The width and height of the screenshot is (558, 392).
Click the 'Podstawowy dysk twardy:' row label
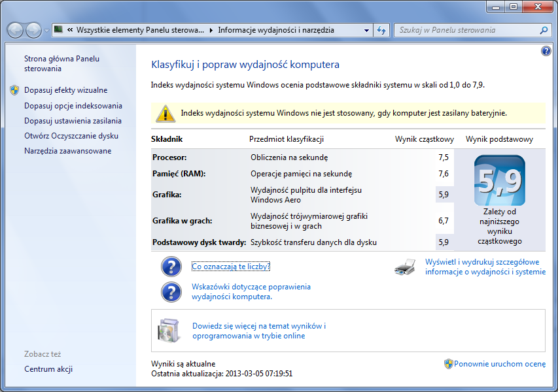[x=200, y=242]
